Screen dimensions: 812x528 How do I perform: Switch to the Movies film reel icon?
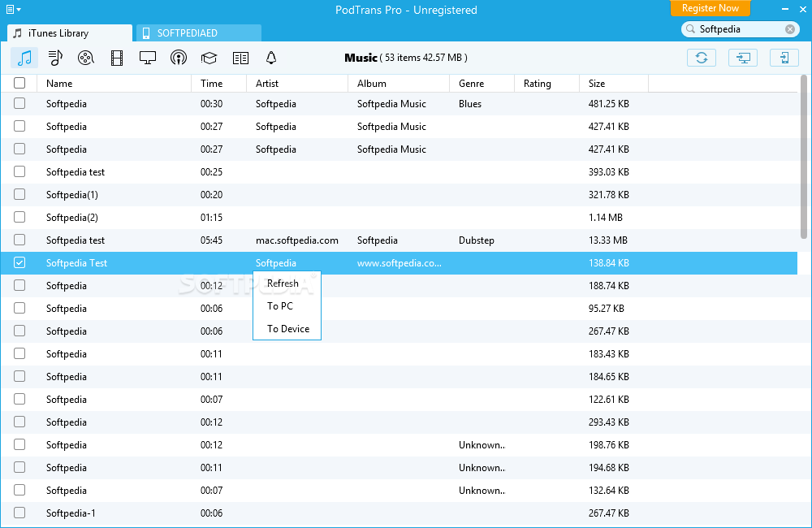click(86, 58)
